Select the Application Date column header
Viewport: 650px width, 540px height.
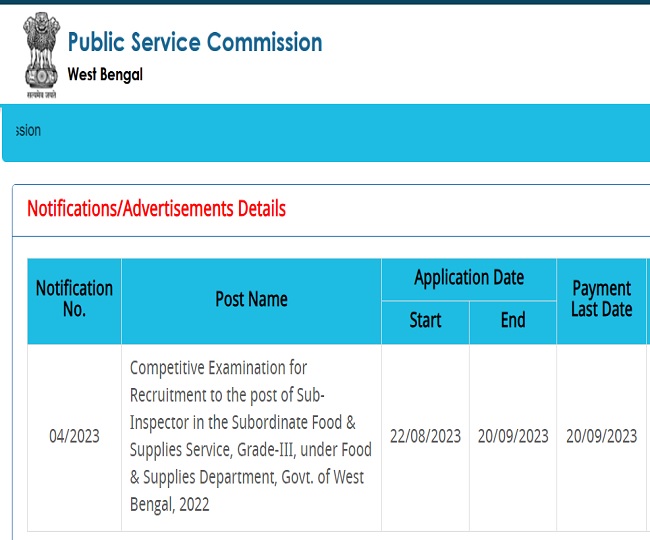tap(468, 278)
